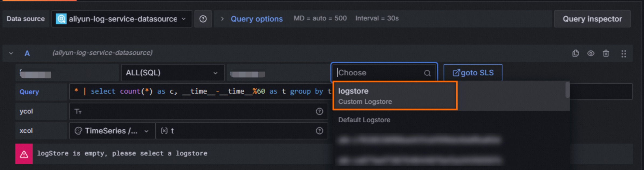Click the ycol help question icon
644x170 pixels.
[319, 111]
